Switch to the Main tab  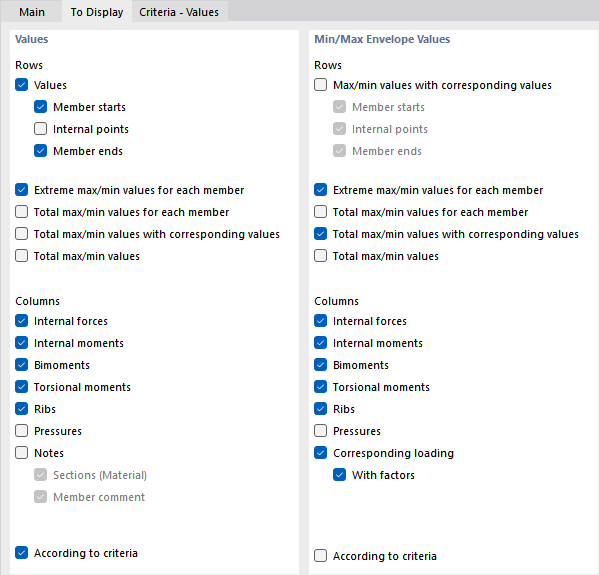point(32,12)
